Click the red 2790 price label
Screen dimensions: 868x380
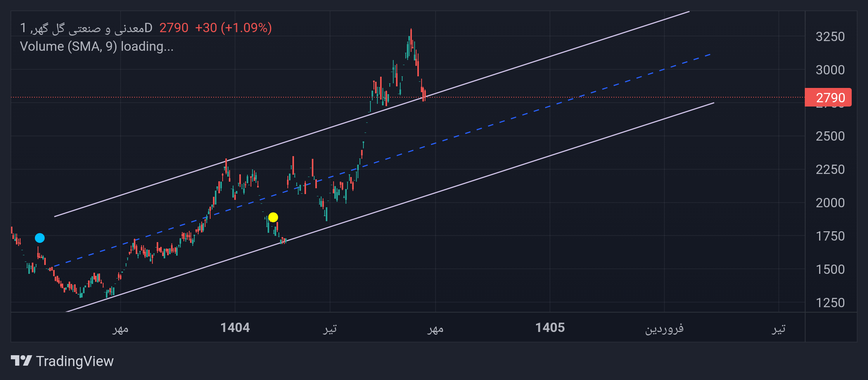(828, 98)
